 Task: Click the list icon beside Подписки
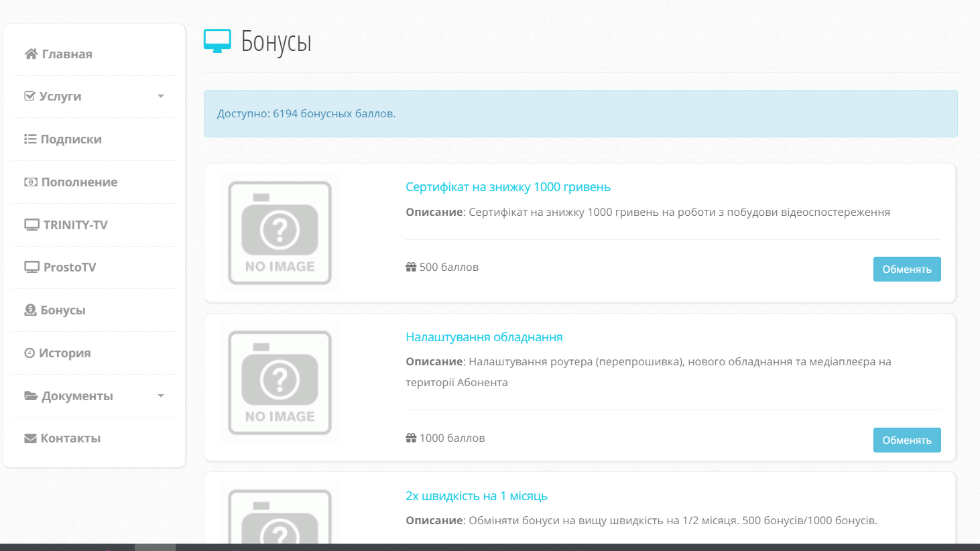[x=30, y=139]
